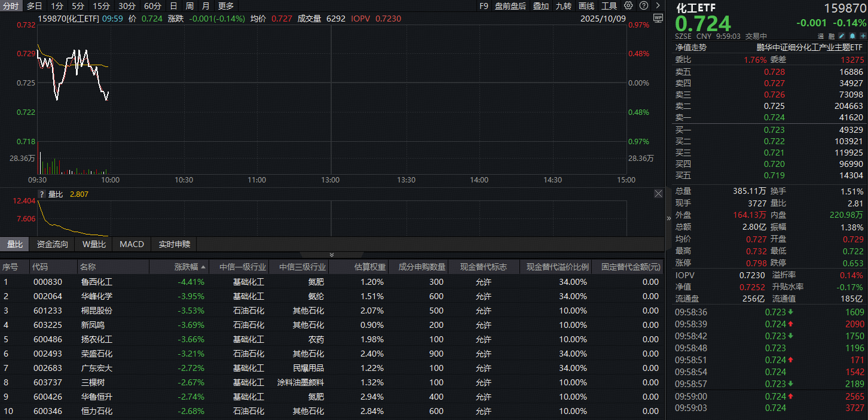Viewport: 868px width, 420px height.
Task: Select the pencil annotation icon beside the quote
Action: pyautogui.click(x=842, y=35)
